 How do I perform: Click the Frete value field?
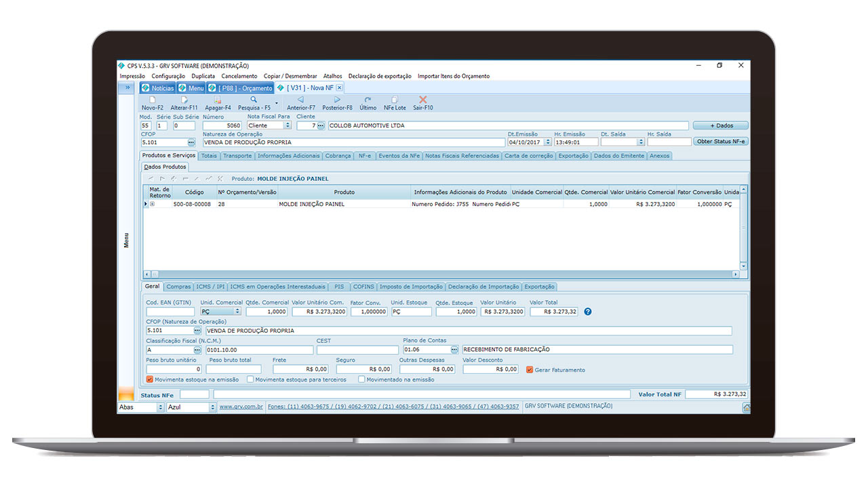(300, 369)
